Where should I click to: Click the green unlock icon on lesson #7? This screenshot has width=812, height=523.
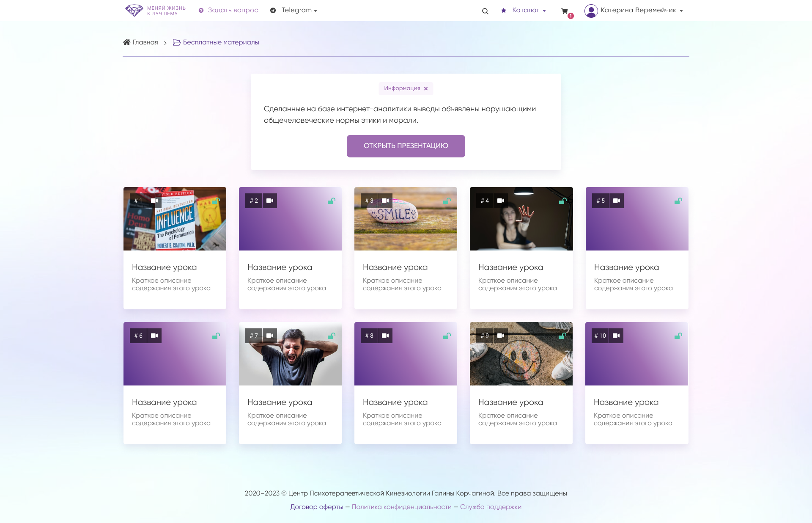[332, 336]
